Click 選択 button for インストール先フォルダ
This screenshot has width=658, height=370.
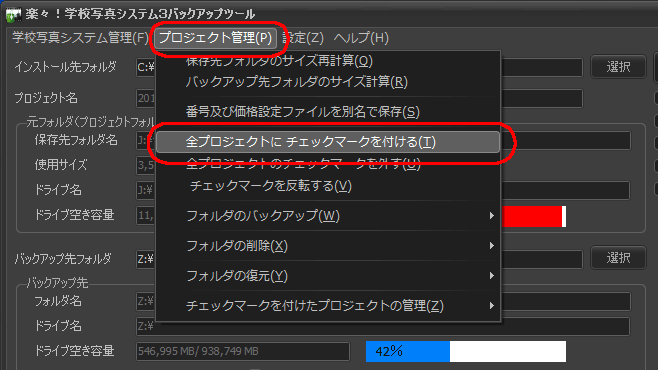click(618, 67)
